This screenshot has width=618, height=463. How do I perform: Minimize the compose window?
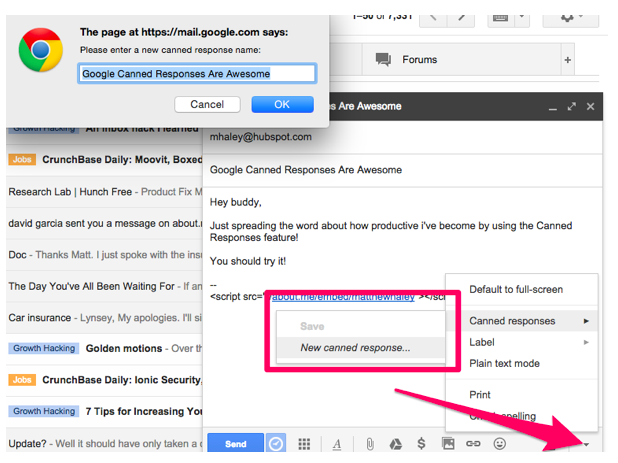pyautogui.click(x=553, y=107)
